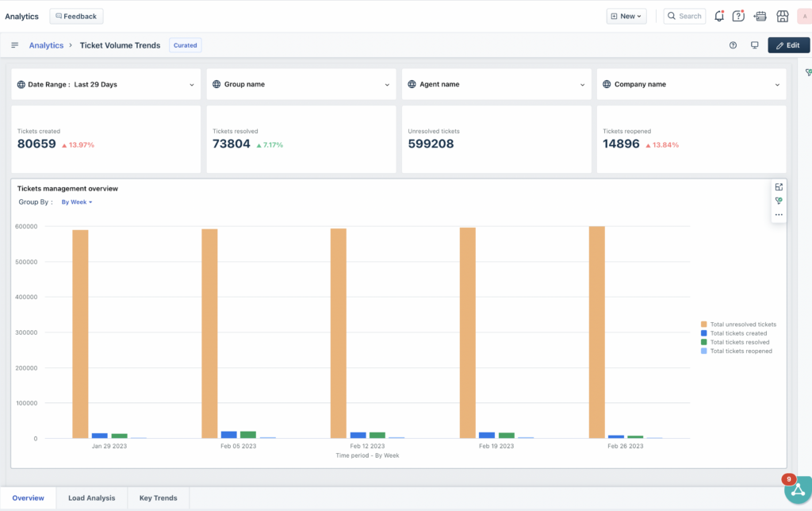This screenshot has width=812, height=511.
Task: Open the filter icon on the overview widget
Action: 779,200
